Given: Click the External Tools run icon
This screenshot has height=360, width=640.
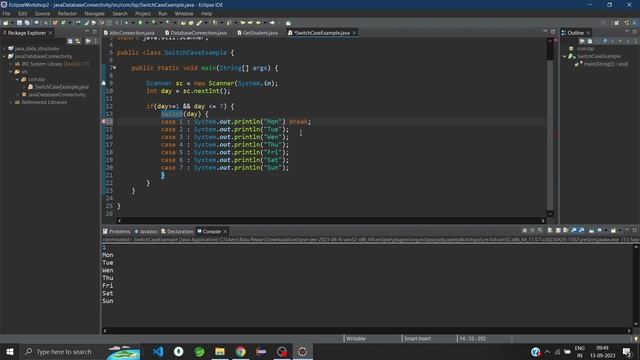Looking at the screenshot, I should [x=167, y=22].
